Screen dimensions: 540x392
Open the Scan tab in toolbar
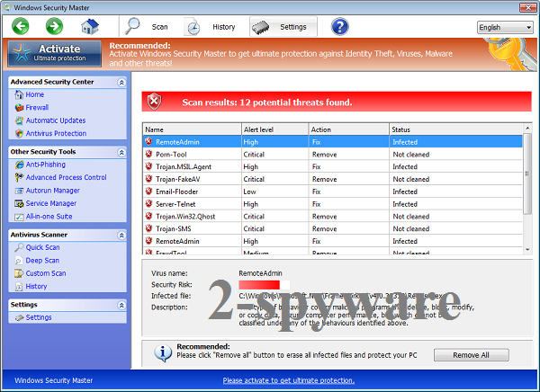coord(160,27)
